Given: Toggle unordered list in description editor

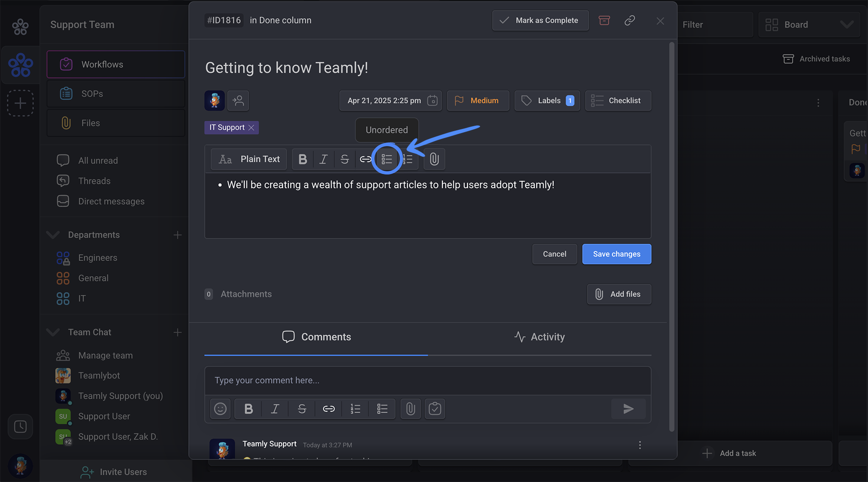Looking at the screenshot, I should [x=387, y=159].
